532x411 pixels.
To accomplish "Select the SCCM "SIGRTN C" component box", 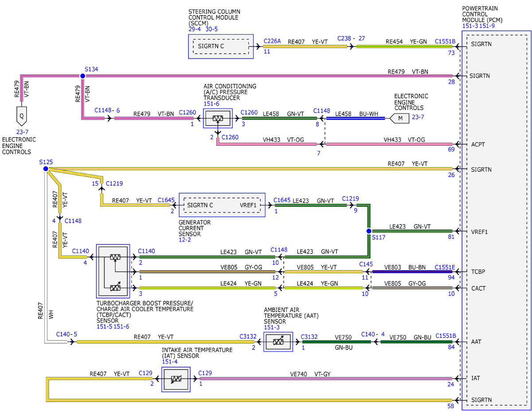I will tap(221, 46).
